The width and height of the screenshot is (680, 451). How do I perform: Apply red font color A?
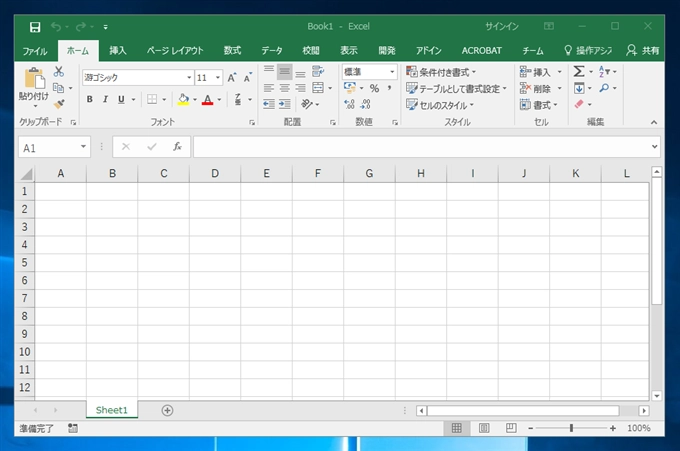tap(208, 99)
